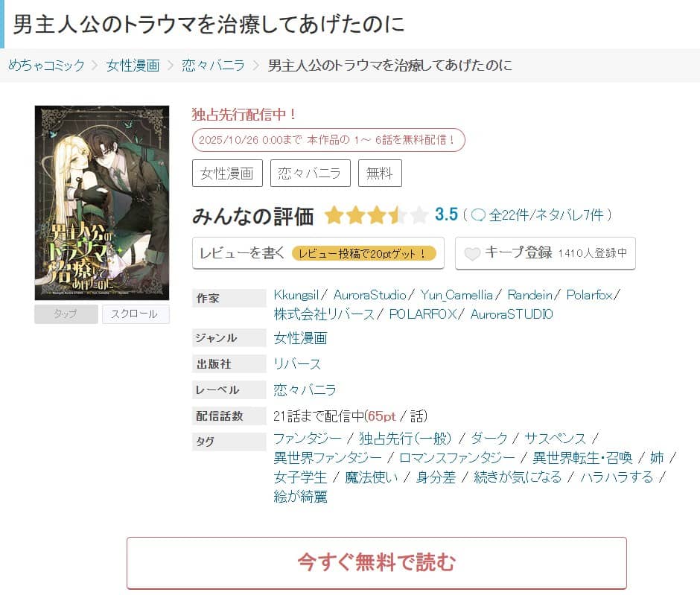The height and width of the screenshot is (595, 700).
Task: Open the manga cover thumbnail
Action: coord(102,203)
